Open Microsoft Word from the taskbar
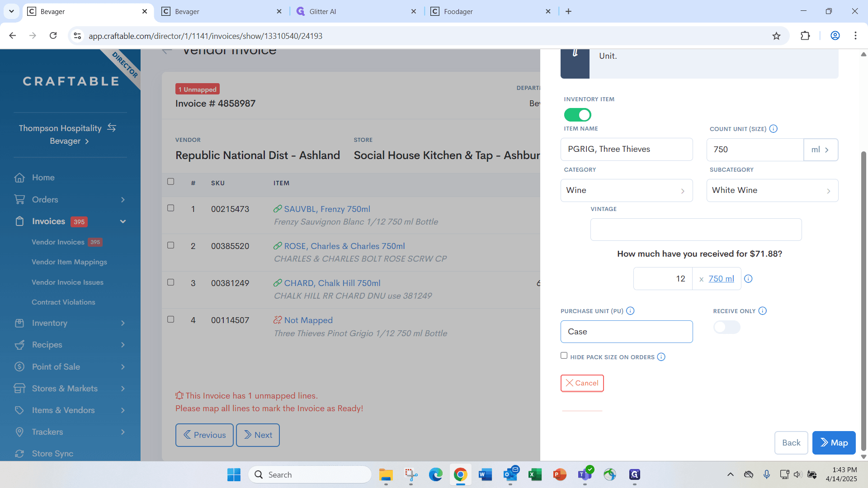868x488 pixels. click(x=485, y=475)
